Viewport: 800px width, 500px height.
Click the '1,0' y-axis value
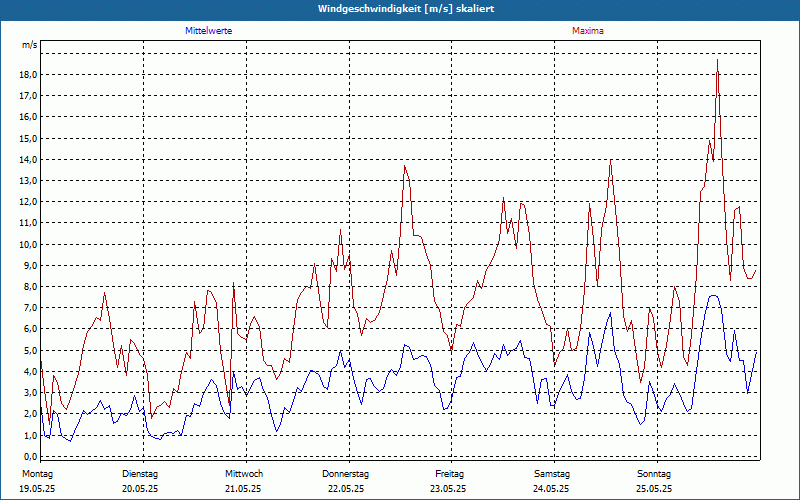tap(30, 435)
